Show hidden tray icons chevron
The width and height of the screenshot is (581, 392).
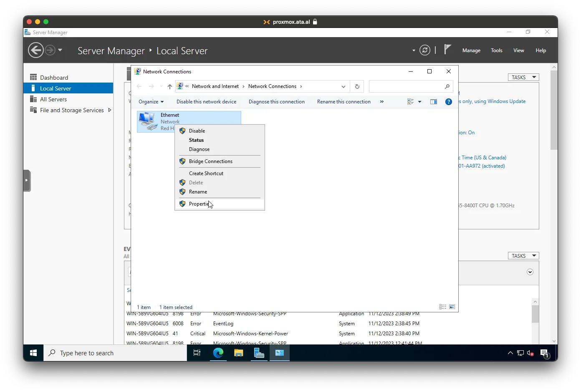pos(510,353)
